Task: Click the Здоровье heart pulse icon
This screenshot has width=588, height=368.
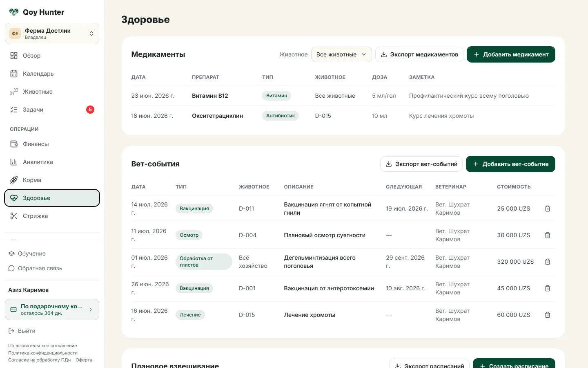Action: [14, 198]
